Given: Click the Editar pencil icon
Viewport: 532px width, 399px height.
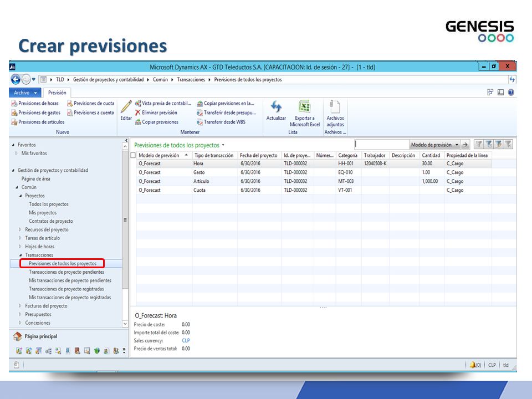Looking at the screenshot, I should click(x=126, y=106).
